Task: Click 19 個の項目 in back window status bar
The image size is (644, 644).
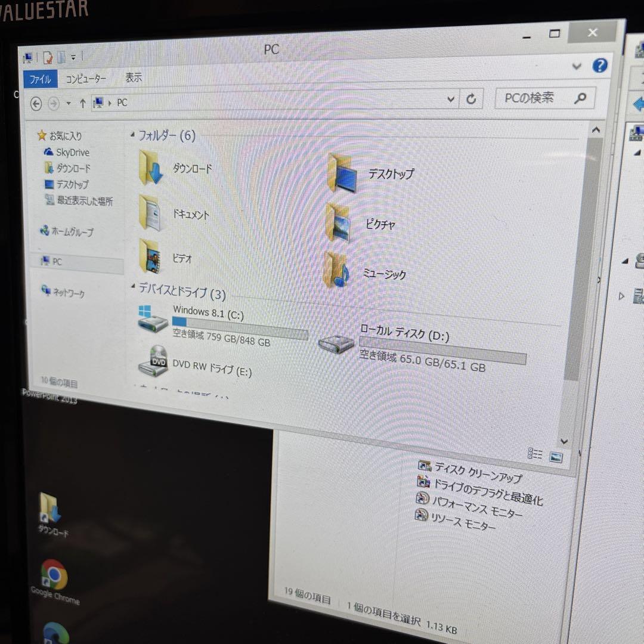Action: [x=307, y=596]
